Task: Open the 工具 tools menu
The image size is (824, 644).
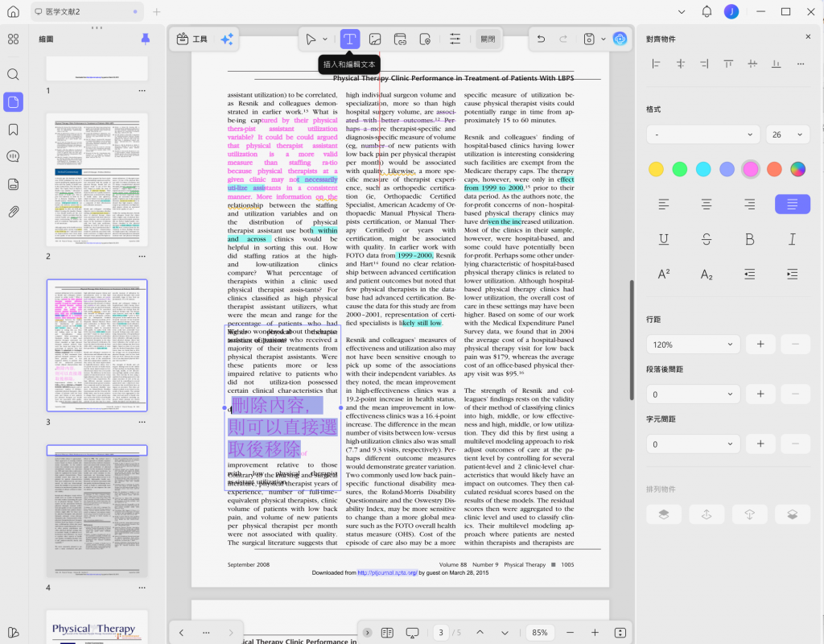Action: click(x=192, y=39)
